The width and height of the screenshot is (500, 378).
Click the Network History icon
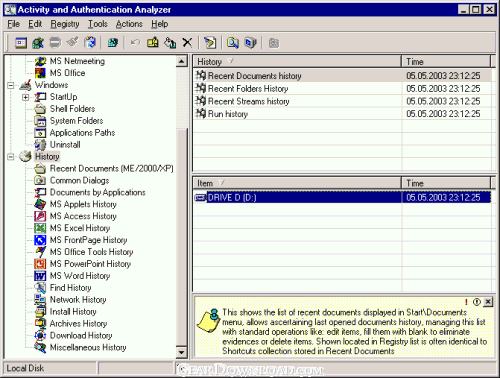tap(40, 300)
